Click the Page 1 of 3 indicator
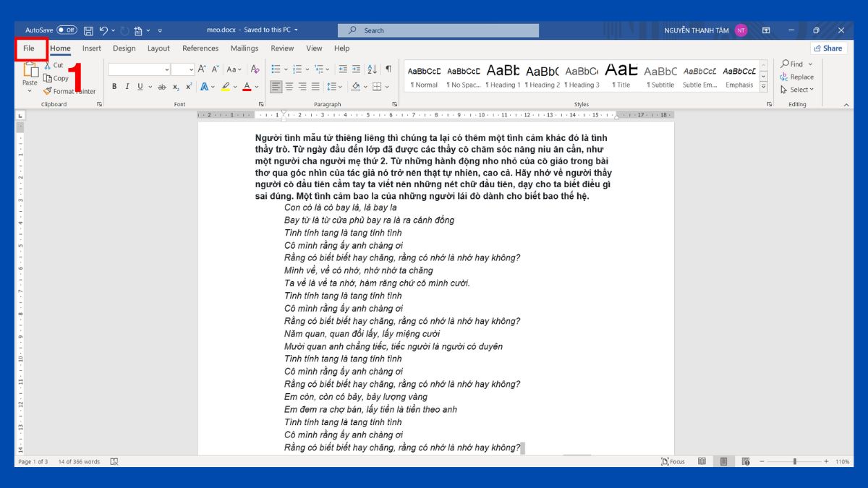This screenshot has height=488, width=868. [33, 461]
